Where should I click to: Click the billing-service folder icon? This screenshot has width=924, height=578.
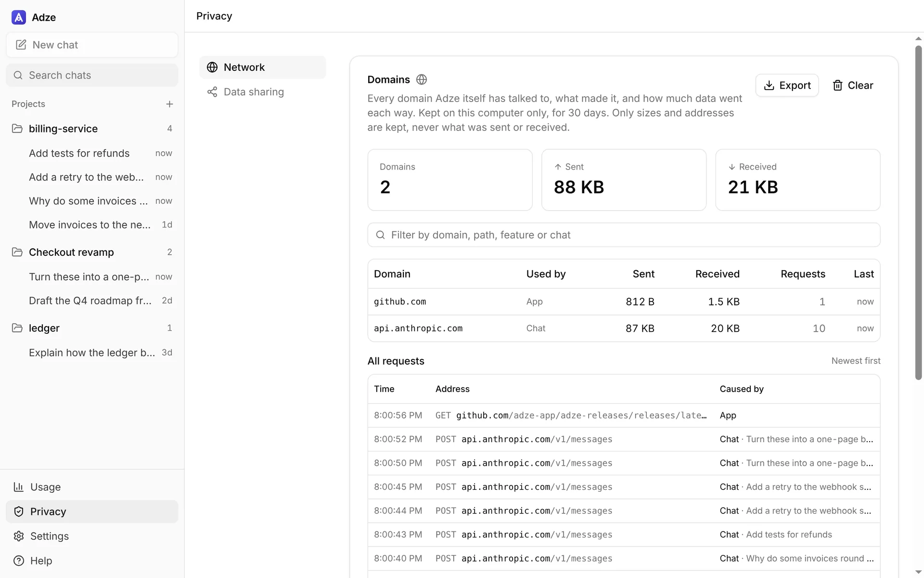[x=17, y=129]
